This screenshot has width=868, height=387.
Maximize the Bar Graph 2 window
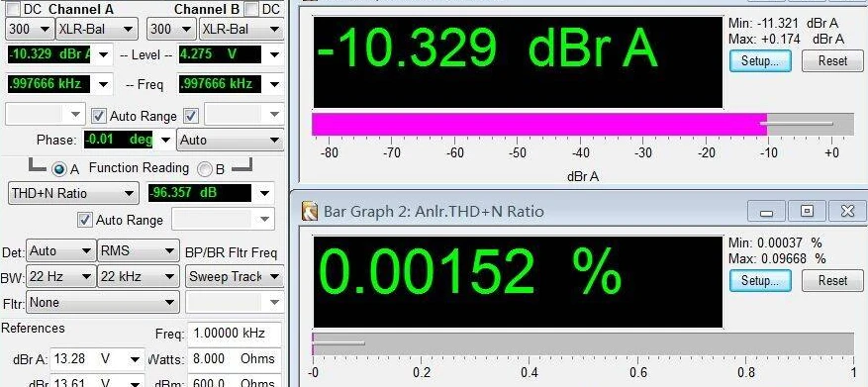click(807, 211)
